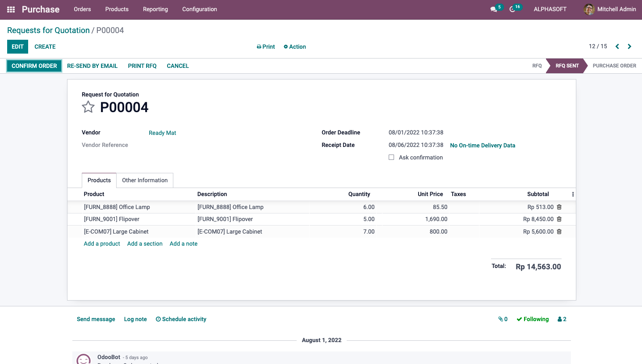Open the apps grid menu icon
Viewport: 642px width, 364px height.
[11, 9]
